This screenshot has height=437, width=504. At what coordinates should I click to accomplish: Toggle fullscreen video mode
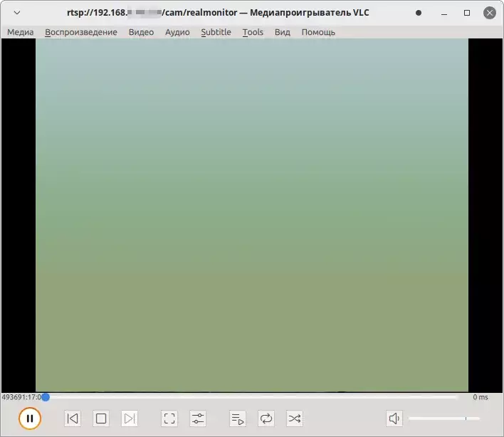tap(169, 418)
